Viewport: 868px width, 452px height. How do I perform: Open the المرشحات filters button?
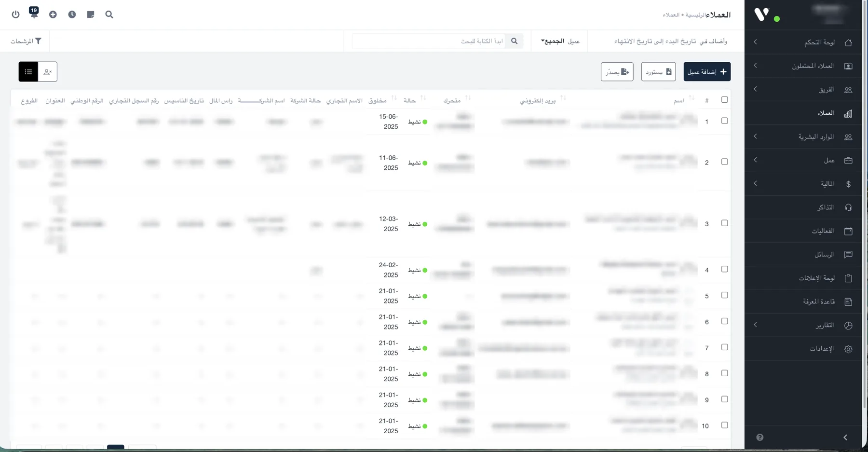(26, 41)
